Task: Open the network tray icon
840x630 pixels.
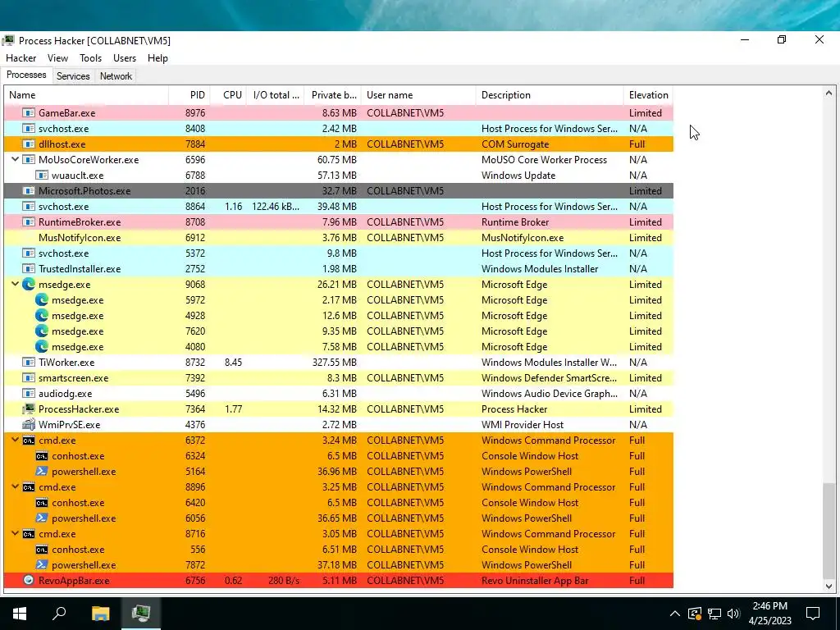Action: coord(714,614)
